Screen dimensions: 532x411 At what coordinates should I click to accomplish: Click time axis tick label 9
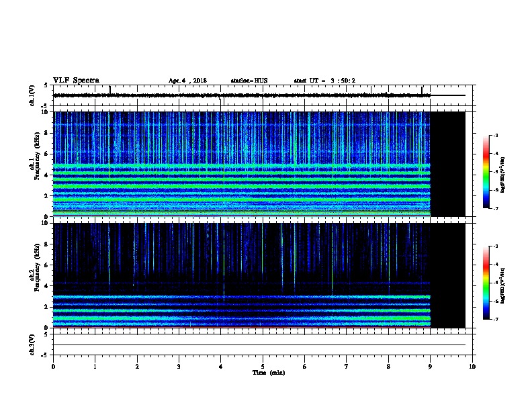click(430, 367)
